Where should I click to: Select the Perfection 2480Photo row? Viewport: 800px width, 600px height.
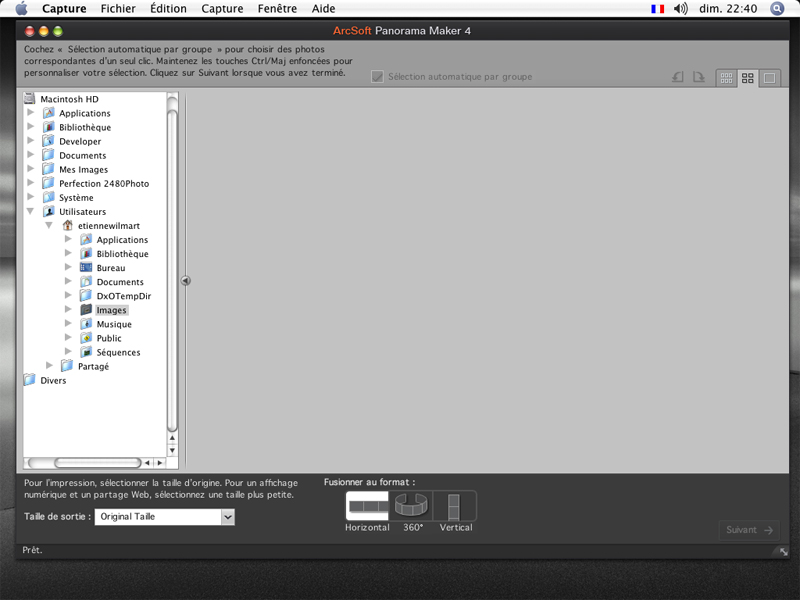104,183
